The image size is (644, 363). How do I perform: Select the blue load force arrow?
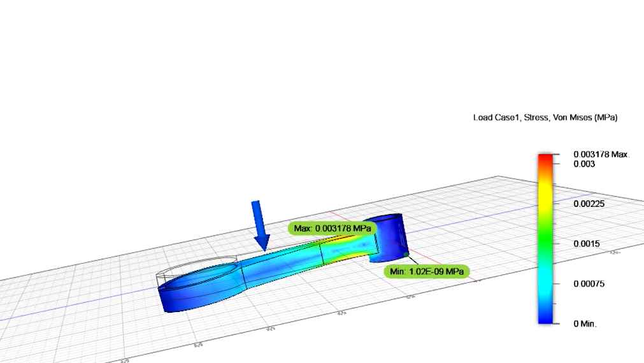[x=261, y=225]
